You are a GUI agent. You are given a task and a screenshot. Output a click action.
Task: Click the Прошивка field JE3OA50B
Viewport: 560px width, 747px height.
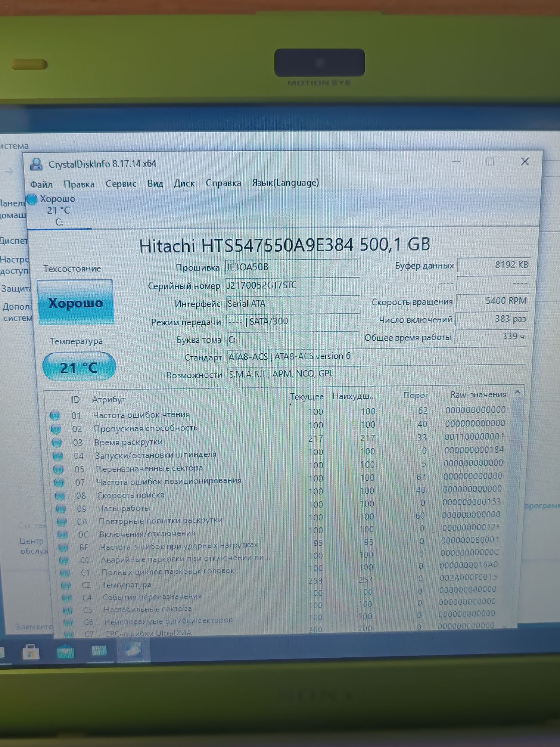pos(292,267)
